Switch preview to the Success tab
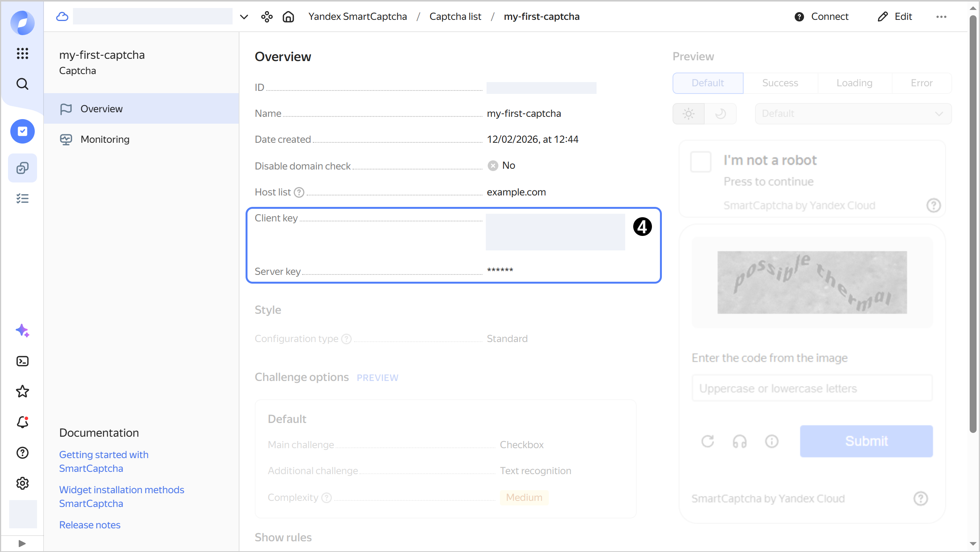Viewport: 980px width, 552px height. 780,83
